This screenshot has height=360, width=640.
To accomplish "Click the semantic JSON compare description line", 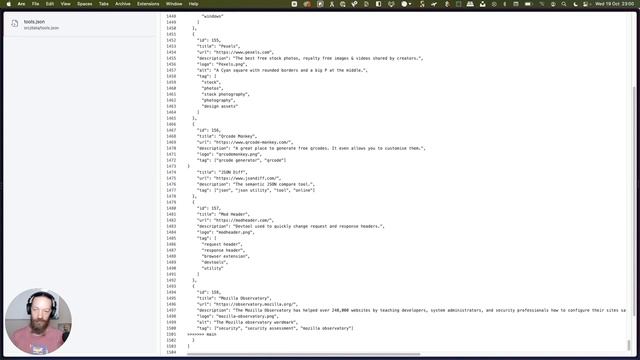I will (256, 184).
